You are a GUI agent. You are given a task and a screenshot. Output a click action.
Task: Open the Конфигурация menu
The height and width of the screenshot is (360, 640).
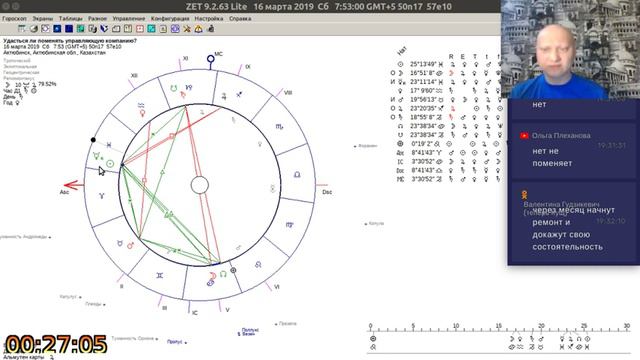170,18
